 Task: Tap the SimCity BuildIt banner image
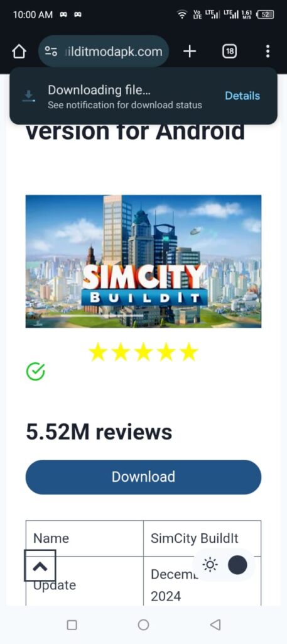tap(143, 261)
